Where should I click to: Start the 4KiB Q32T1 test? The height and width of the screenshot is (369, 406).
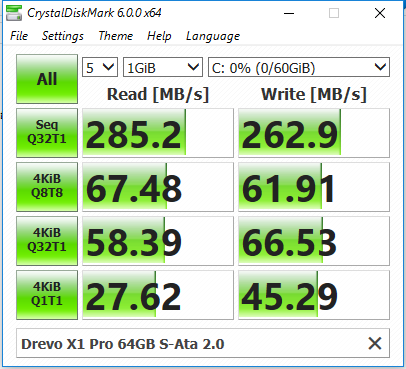47,241
